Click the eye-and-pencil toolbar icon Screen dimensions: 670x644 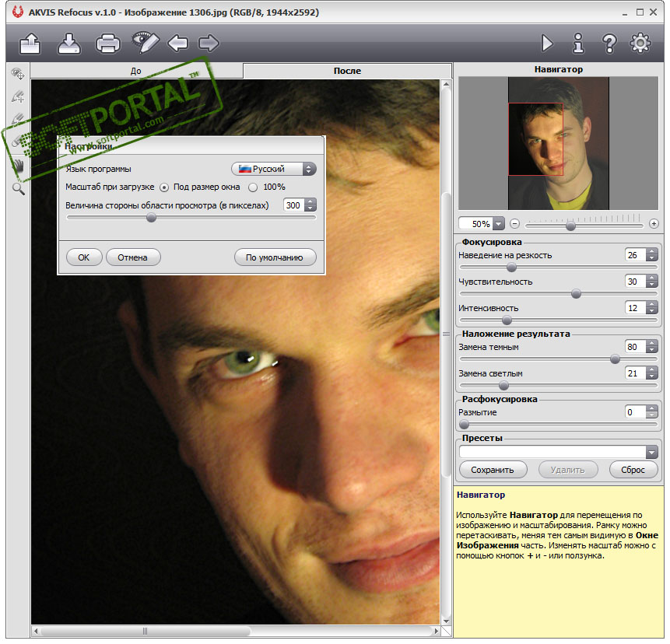[146, 42]
